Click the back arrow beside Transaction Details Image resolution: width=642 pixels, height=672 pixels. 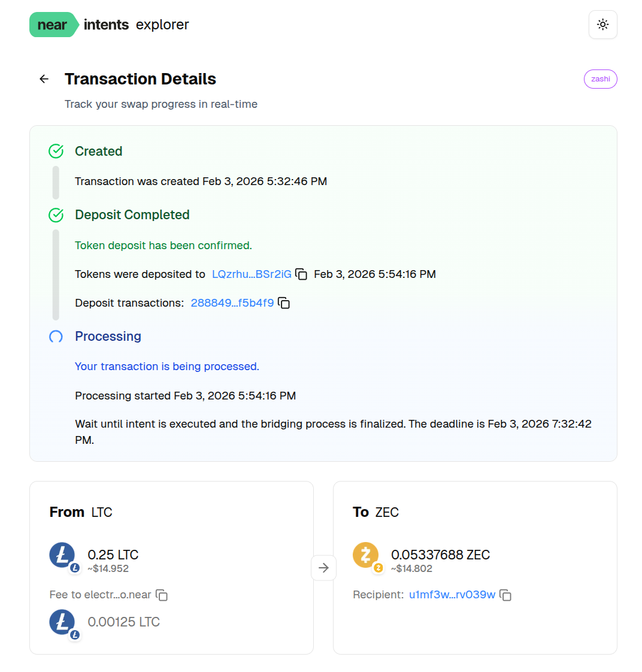pyautogui.click(x=44, y=79)
